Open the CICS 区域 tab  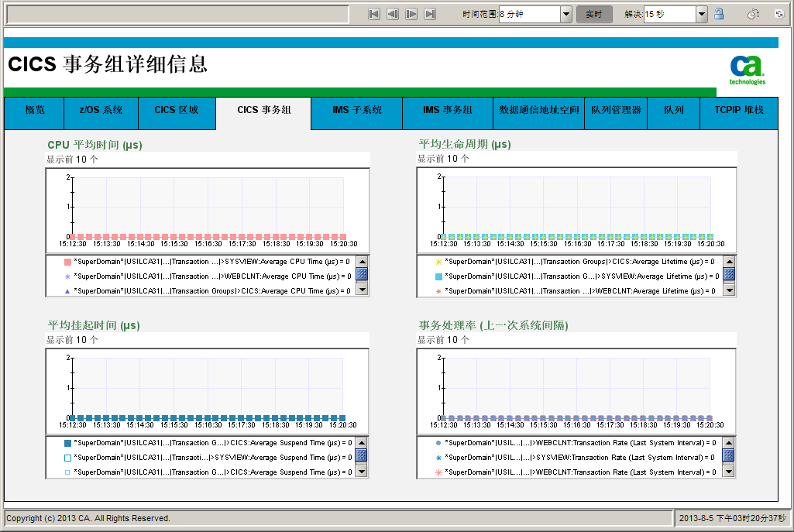click(177, 110)
